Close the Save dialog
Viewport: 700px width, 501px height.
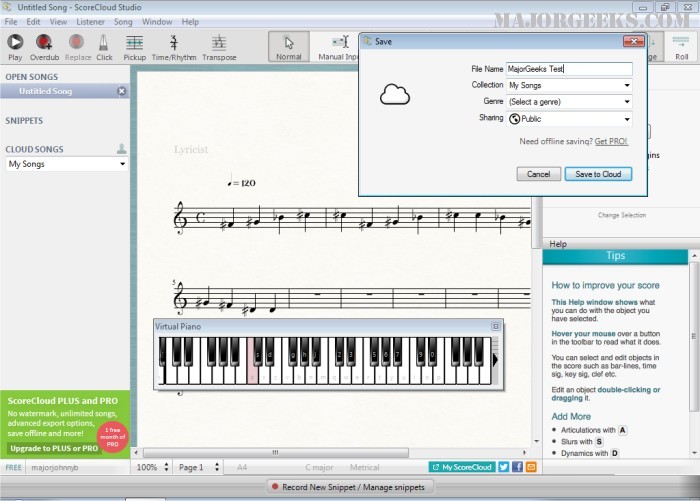[633, 42]
